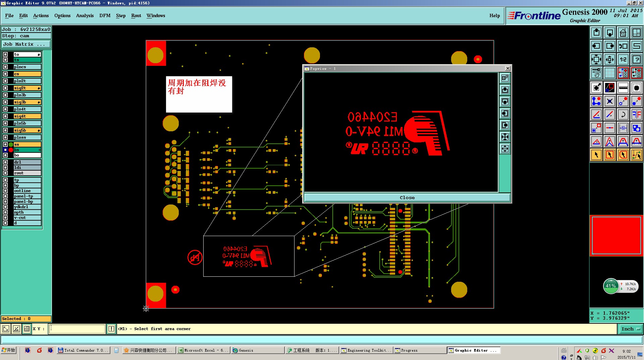
Task: Toggle display checkbox for layer bs
Action: [5, 150]
